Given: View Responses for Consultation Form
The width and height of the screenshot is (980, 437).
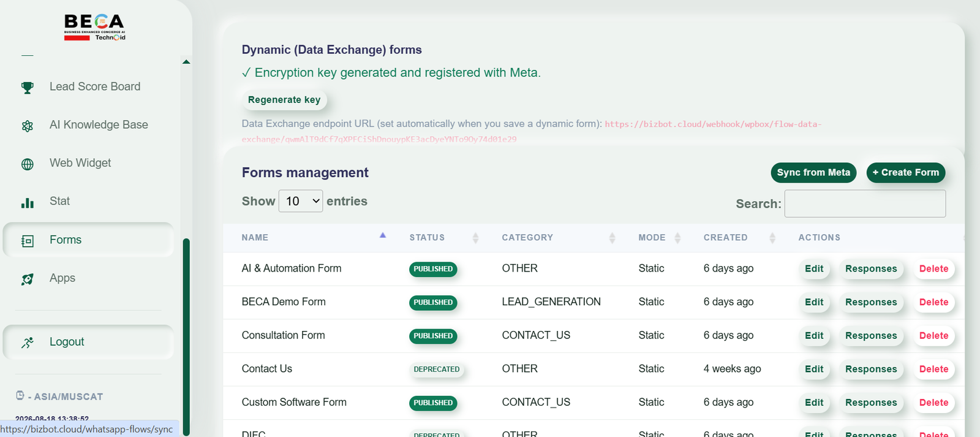Looking at the screenshot, I should click(x=871, y=336).
